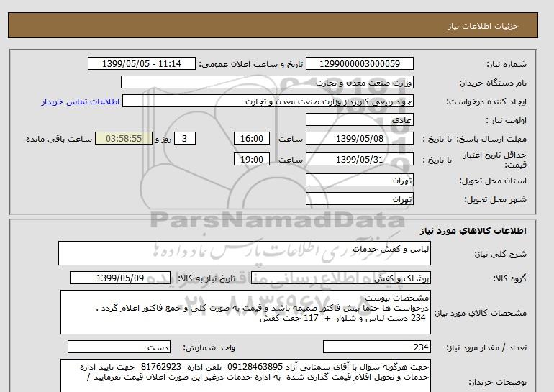Click the buyer organization field وزارت صنعت معدن و تجارت

[267, 83]
